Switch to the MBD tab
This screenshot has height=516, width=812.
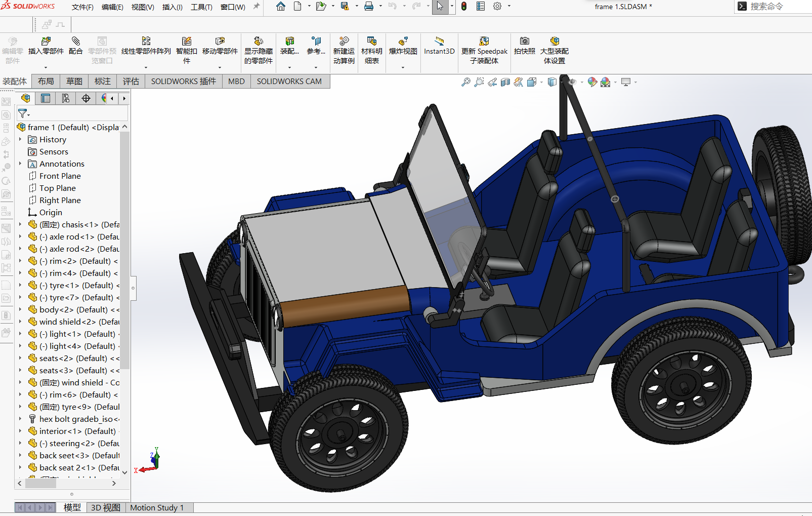(236, 82)
